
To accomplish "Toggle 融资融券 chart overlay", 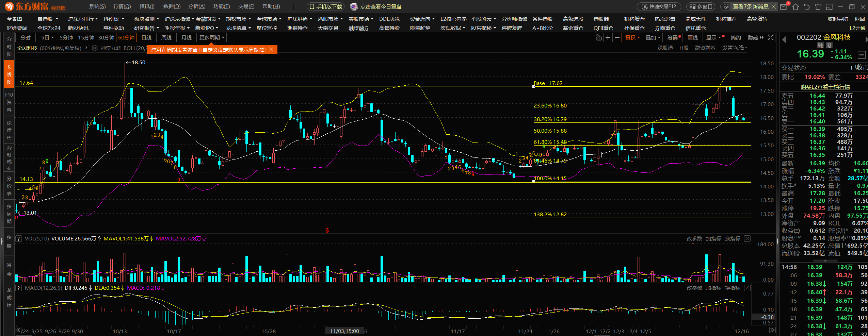I will coord(705,48).
